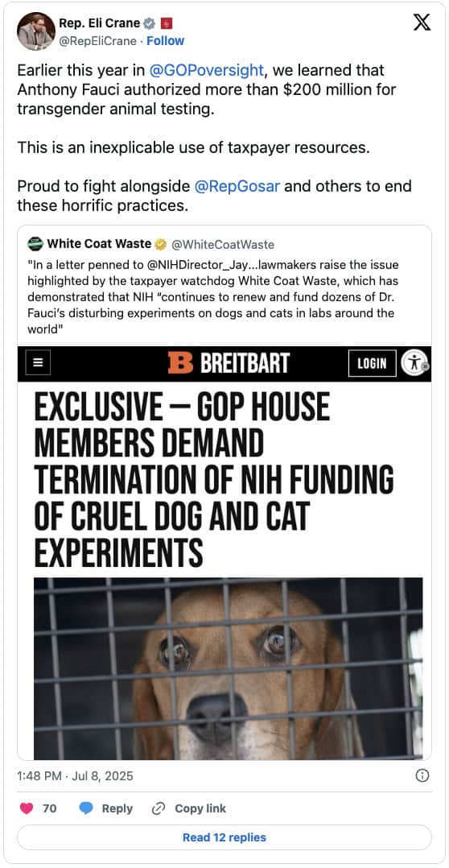Click the Breitbart accessibility icon
This screenshot has height=868, width=449.
coord(414,363)
